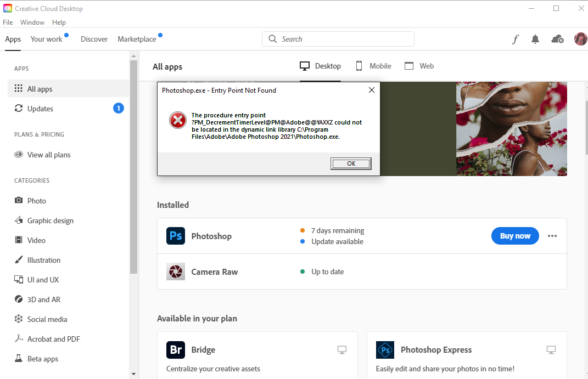Click the sidebar scroll up arrow
Screen dimensions: 588x379
pyautogui.click(x=134, y=56)
